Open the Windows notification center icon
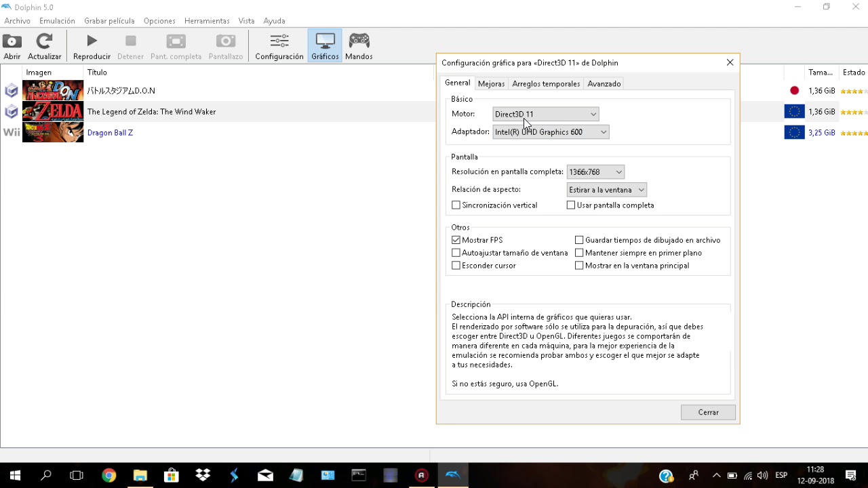The height and width of the screenshot is (488, 868). click(x=851, y=475)
